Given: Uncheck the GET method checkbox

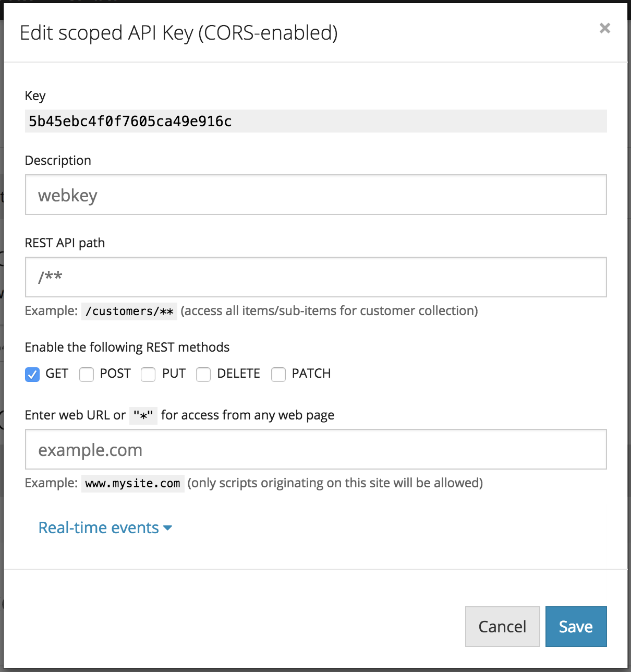Looking at the screenshot, I should pos(32,375).
